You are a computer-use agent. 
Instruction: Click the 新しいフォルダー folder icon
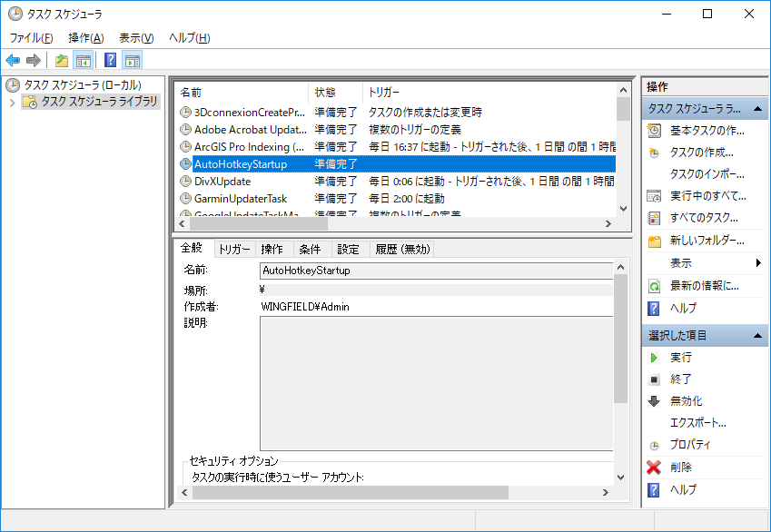coord(654,241)
